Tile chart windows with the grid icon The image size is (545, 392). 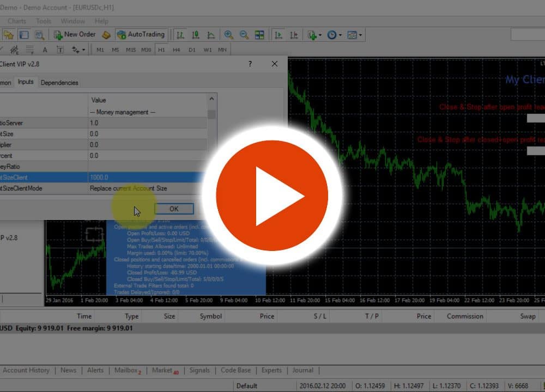pyautogui.click(x=259, y=35)
